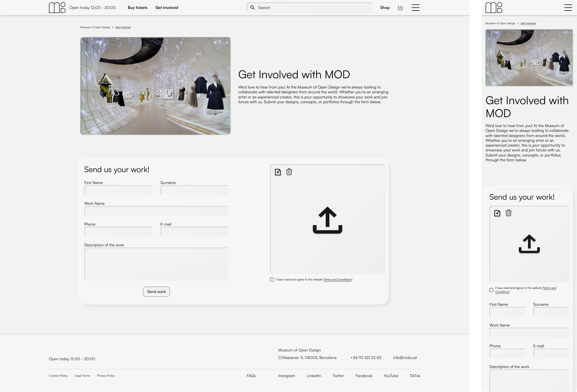Select Get involved in the top navigation
This screenshot has height=392, width=577.
click(x=166, y=8)
